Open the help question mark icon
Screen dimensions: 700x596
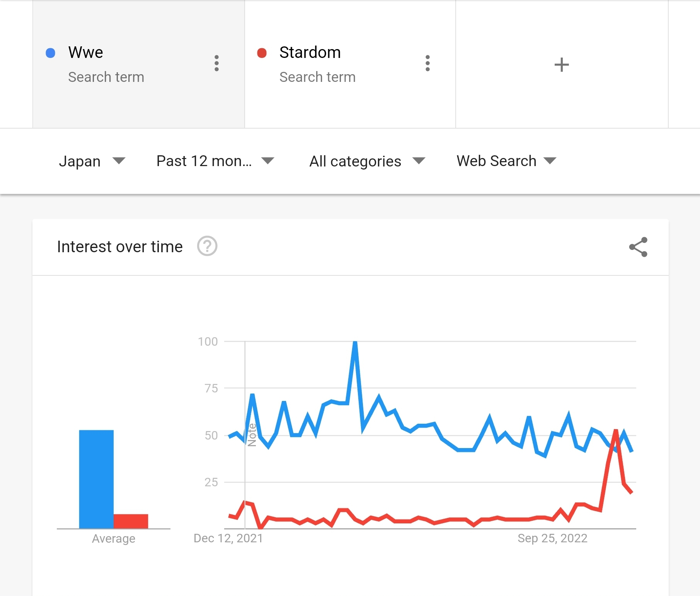[x=207, y=246]
